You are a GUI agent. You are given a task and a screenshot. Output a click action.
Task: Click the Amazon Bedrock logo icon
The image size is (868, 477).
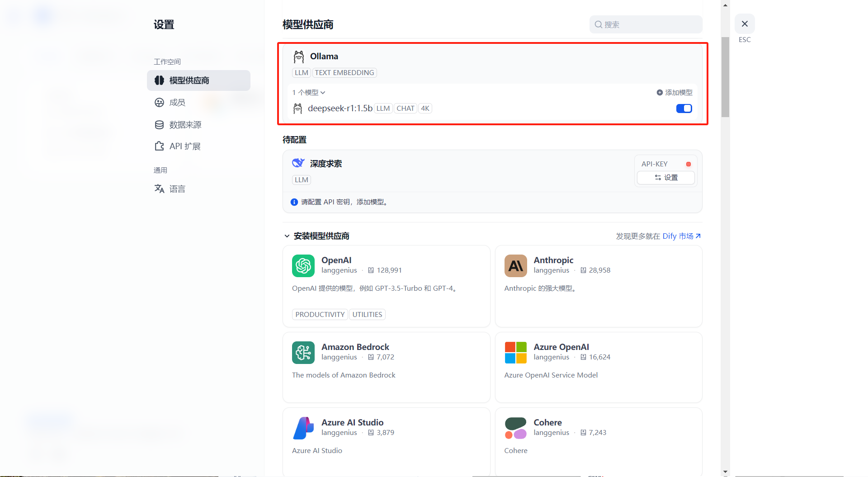303,352
